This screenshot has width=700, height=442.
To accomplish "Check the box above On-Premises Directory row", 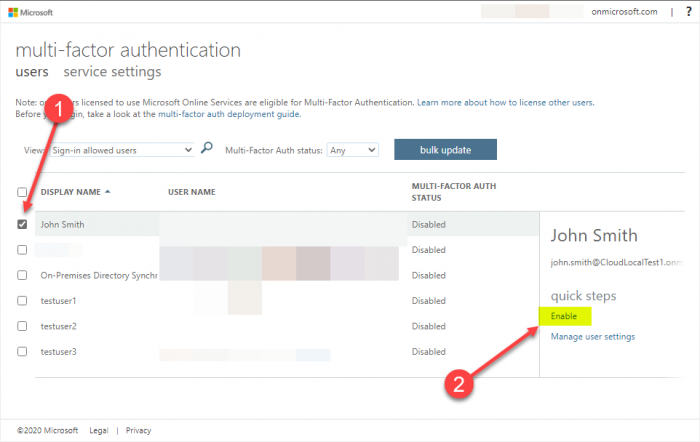I will (x=22, y=250).
